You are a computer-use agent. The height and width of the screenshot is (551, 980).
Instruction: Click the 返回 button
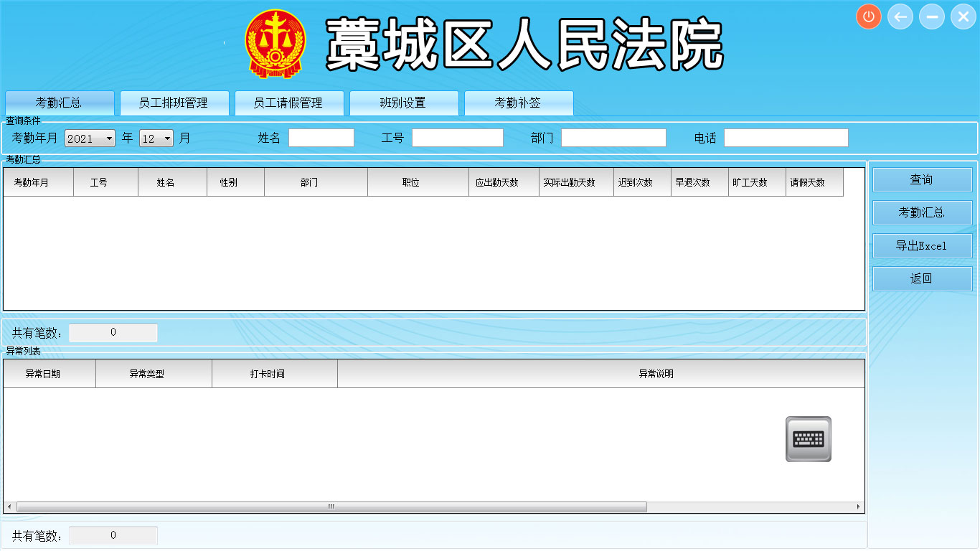click(x=922, y=278)
